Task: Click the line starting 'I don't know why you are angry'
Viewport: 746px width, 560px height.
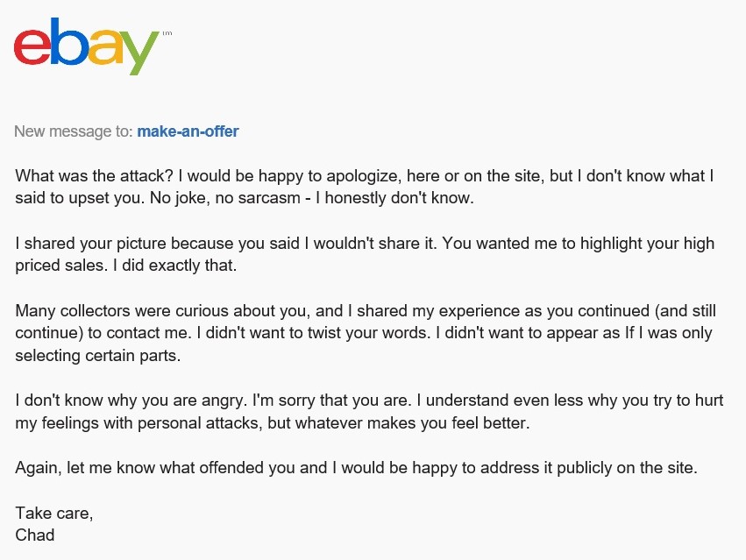Action: (369, 401)
